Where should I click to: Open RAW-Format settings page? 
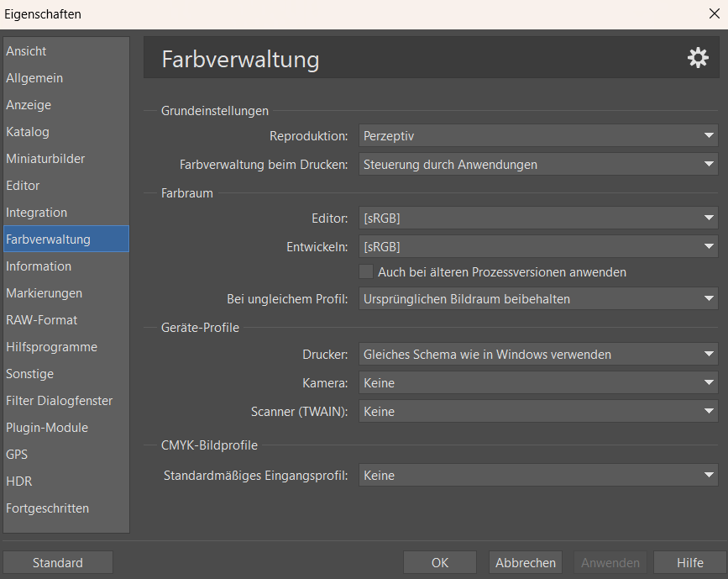pyautogui.click(x=66, y=320)
